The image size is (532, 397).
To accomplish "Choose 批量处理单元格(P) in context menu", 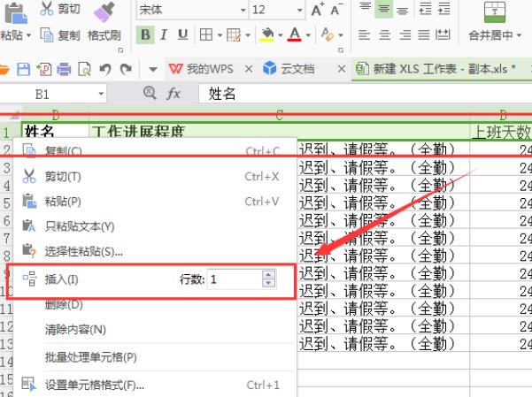I will click(x=155, y=357).
